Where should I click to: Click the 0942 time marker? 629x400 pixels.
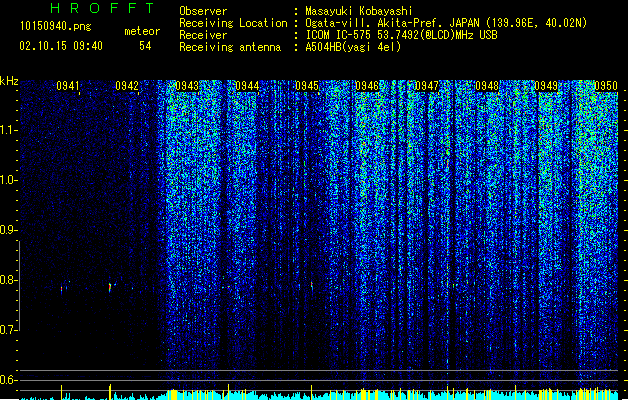click(127, 86)
